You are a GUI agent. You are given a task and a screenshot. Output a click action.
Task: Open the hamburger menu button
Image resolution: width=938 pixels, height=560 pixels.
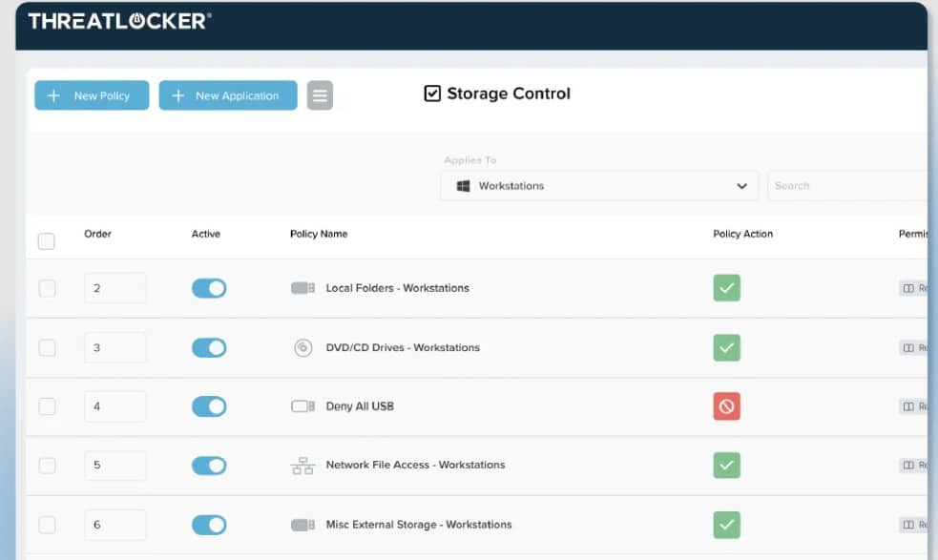coord(320,95)
